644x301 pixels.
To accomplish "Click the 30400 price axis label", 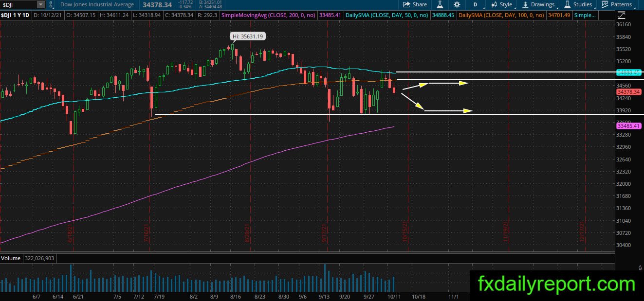I will pyautogui.click(x=624, y=245).
